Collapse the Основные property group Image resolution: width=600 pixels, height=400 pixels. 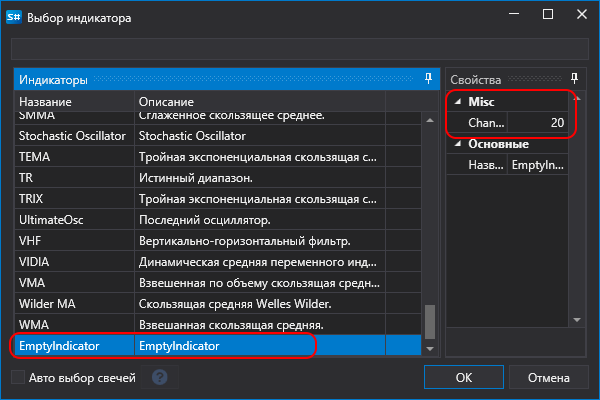(458, 144)
